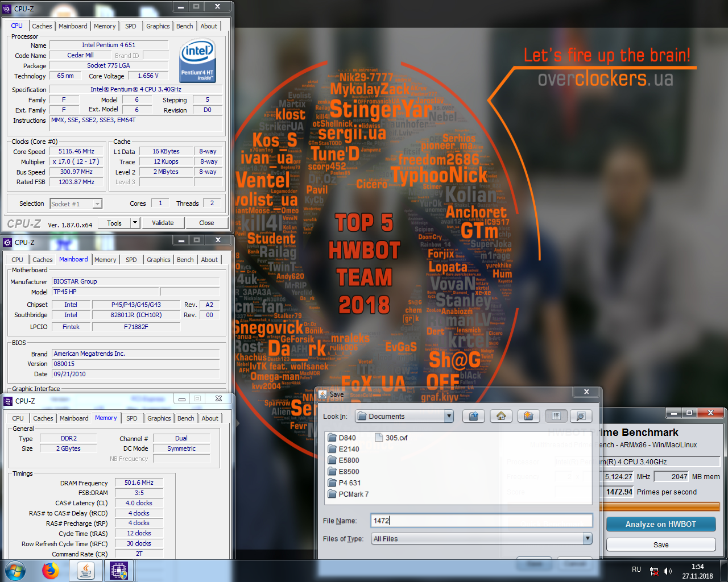Focus the File Name input field
Viewport: 728px width, 582px height.
pos(482,520)
